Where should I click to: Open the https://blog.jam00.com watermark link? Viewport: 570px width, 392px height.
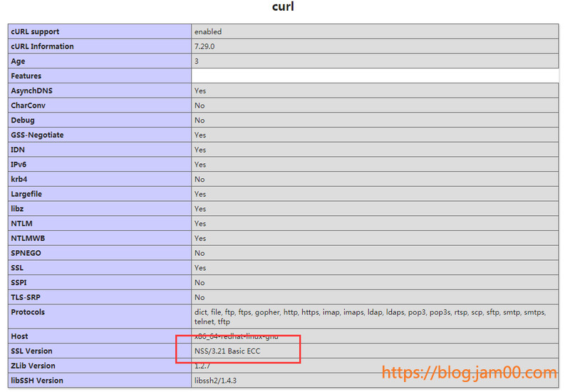469,373
